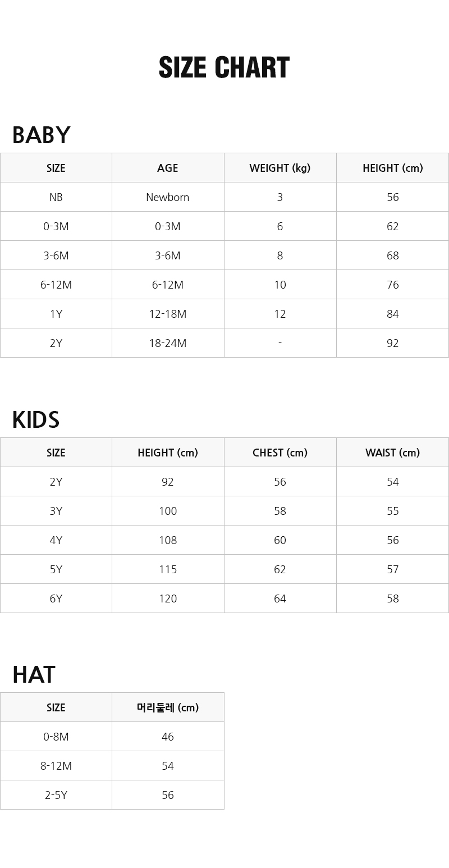Select the 2-5Y hat size
This screenshot has width=449, height=868.
point(56,795)
